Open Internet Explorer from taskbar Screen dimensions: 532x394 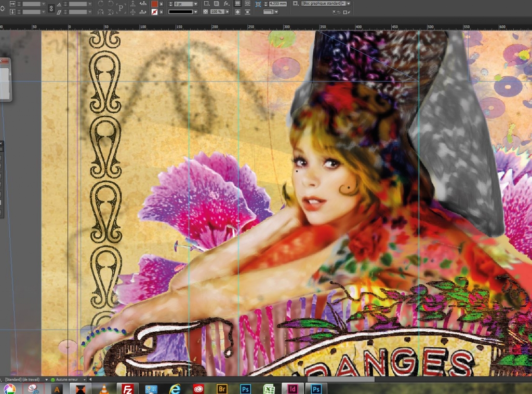coord(175,389)
